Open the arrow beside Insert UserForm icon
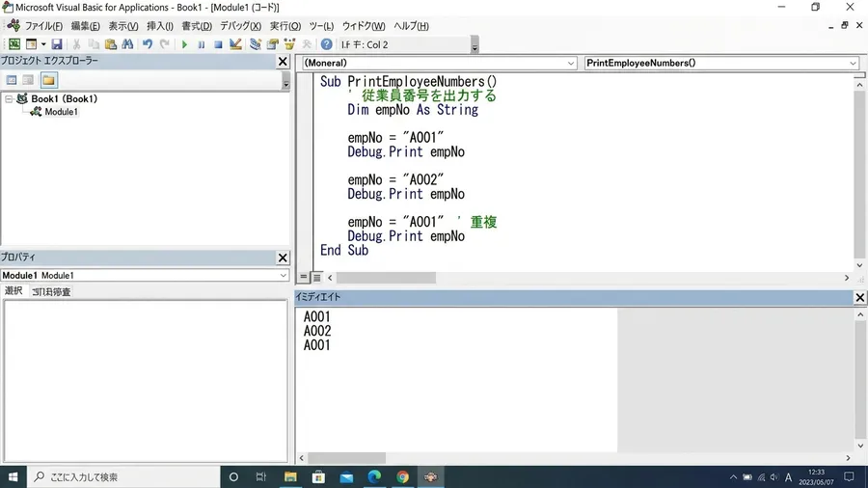 [x=43, y=44]
